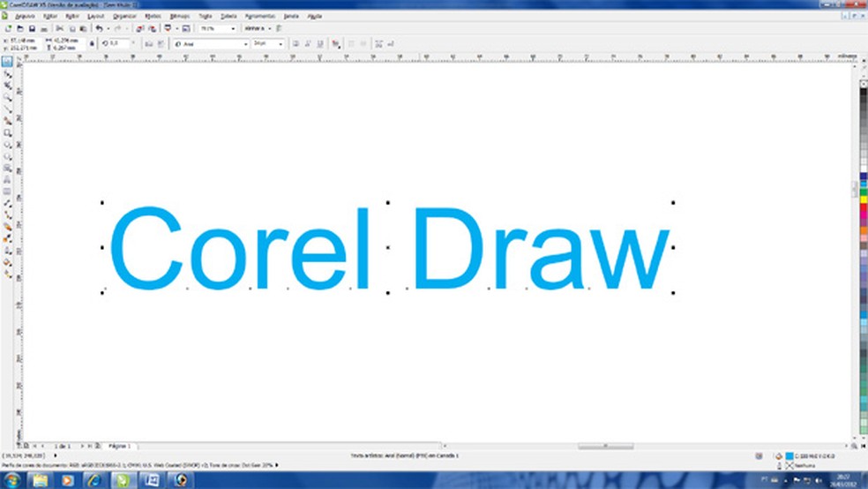Select the Text tool in the toolbox
868x489 pixels.
[7, 179]
